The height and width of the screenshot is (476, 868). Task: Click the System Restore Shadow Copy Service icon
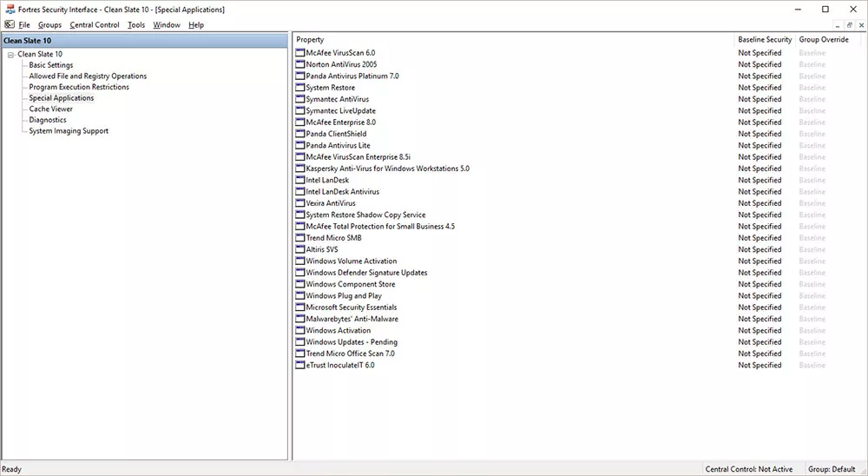(x=300, y=215)
